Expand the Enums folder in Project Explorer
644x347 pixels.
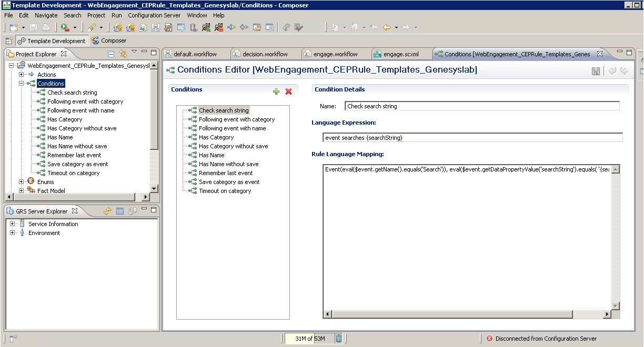(x=22, y=182)
